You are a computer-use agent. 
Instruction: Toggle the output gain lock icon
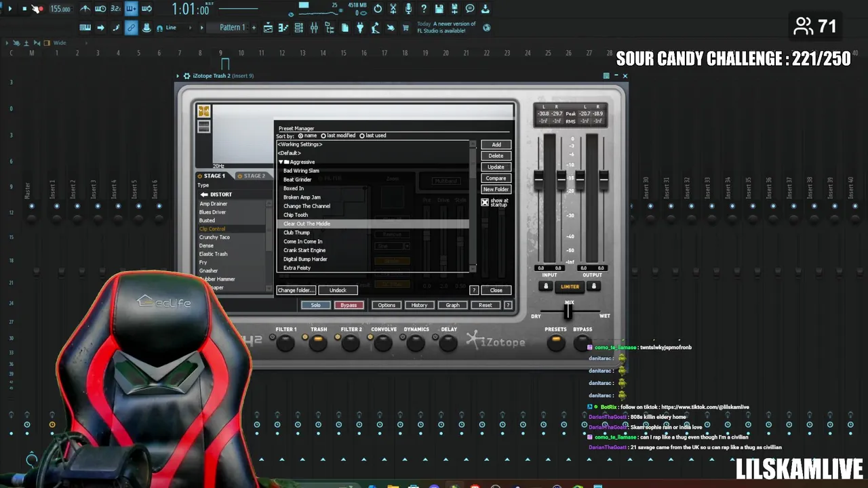[594, 287]
